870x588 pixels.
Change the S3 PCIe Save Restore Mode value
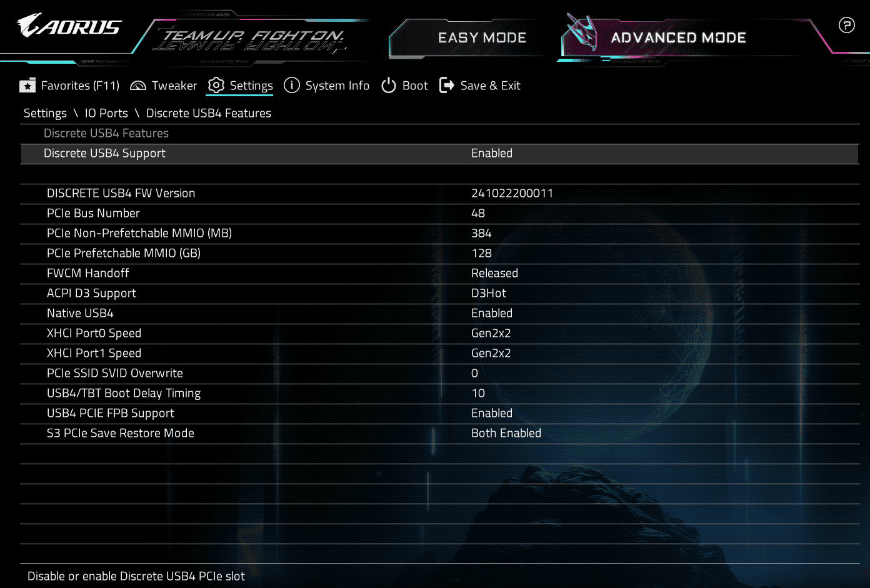click(506, 433)
